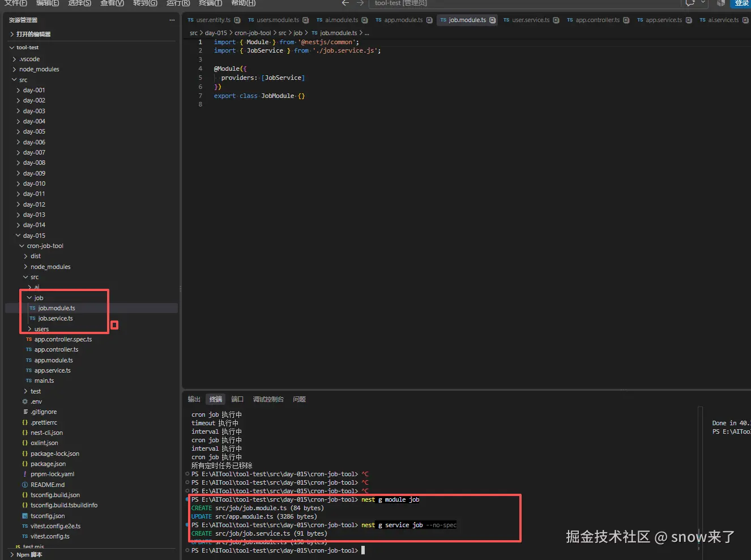
Task: Switch to the app.module.ts editor tab
Action: tap(404, 20)
